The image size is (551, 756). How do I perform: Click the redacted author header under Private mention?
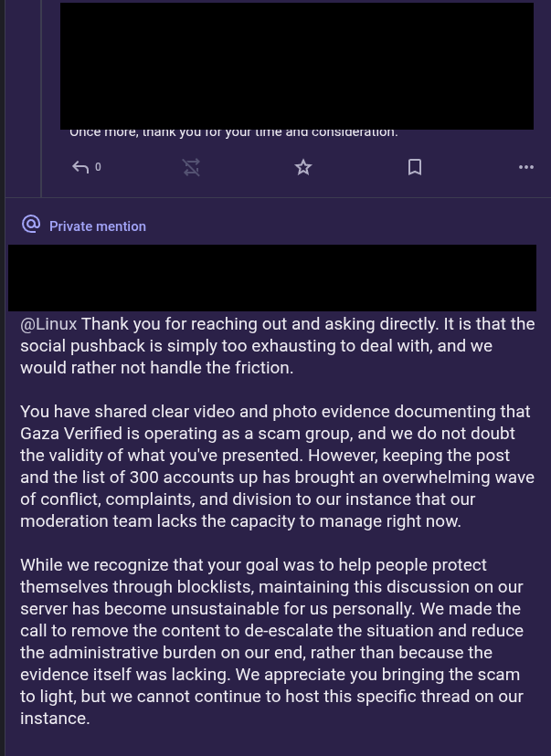coord(272,278)
